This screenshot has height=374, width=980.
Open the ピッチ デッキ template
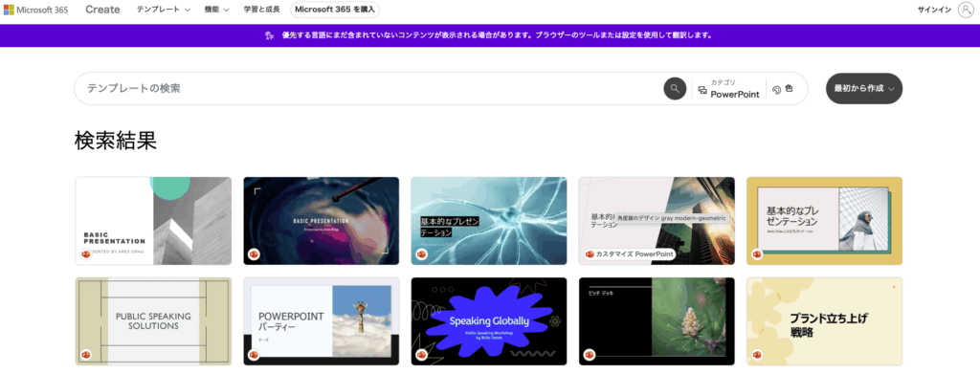[657, 321]
